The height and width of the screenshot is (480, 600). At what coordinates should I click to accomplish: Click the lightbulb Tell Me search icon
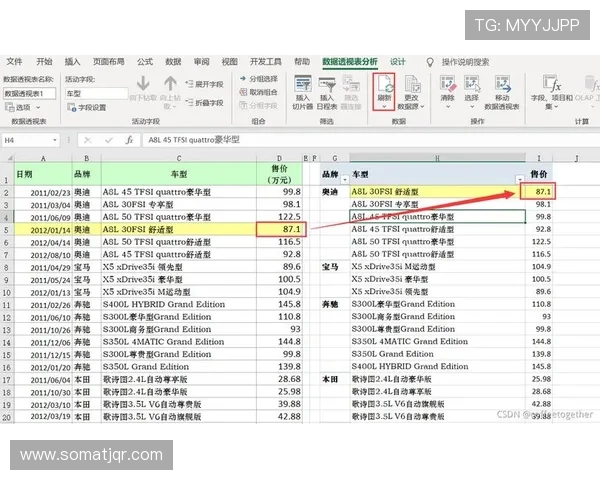pyautogui.click(x=430, y=62)
